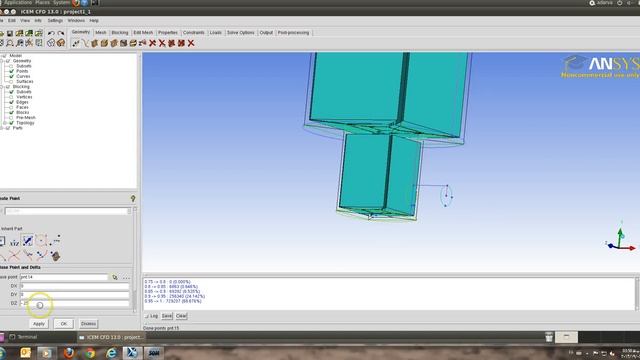Open the Blocking tab
640x360 pixels.
click(x=120, y=33)
